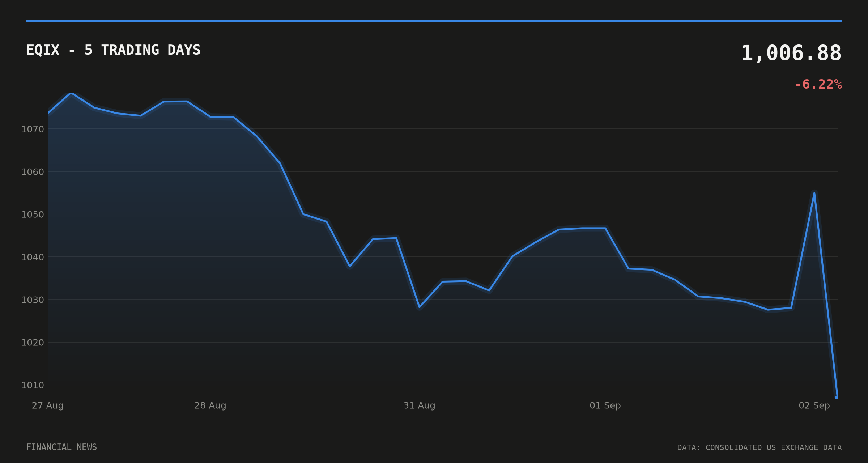868x463 pixels.
Task: Click the FINANCIAL NEWS footer text
Action: coord(61,447)
